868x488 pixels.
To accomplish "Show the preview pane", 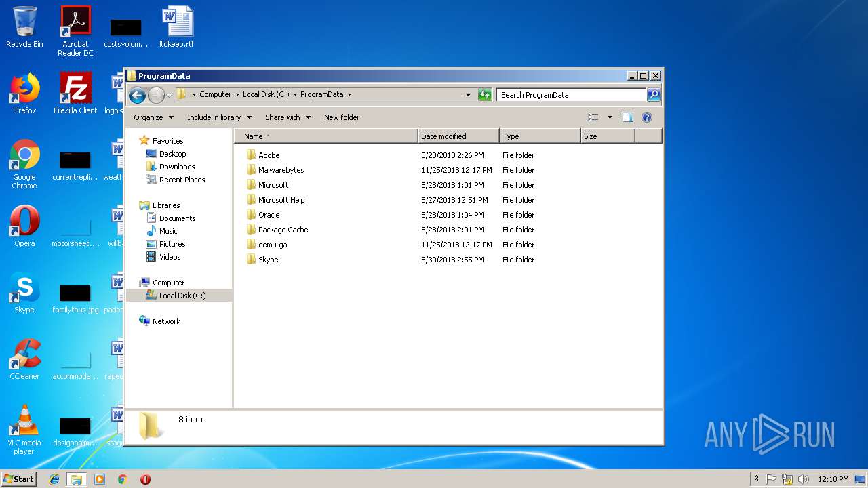I will click(628, 117).
